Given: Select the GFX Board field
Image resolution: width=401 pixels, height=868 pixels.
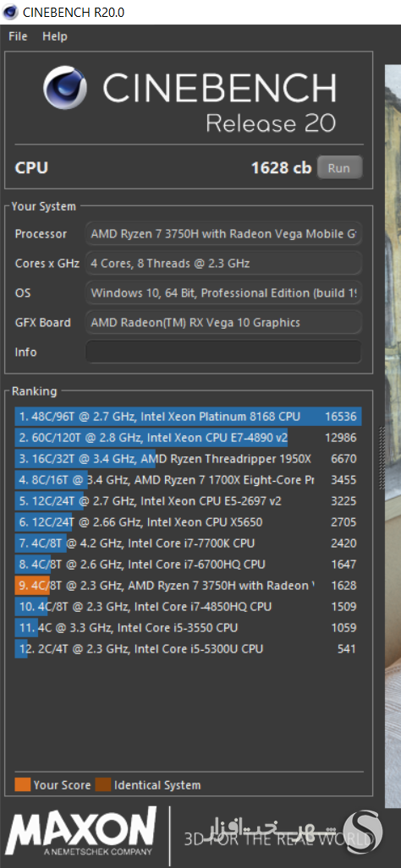Looking at the screenshot, I should [x=223, y=322].
